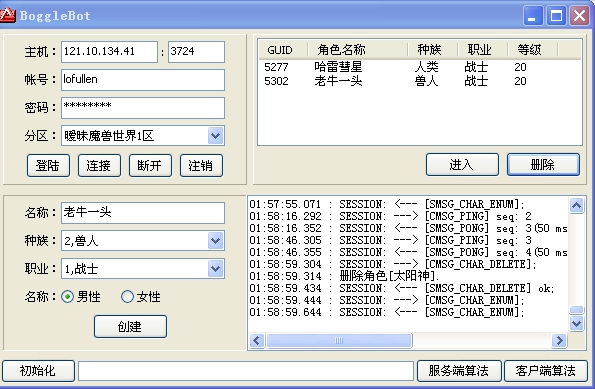Minimize the BoggleBot window
Image resolution: width=595 pixels, height=389 pixels.
[532, 16]
